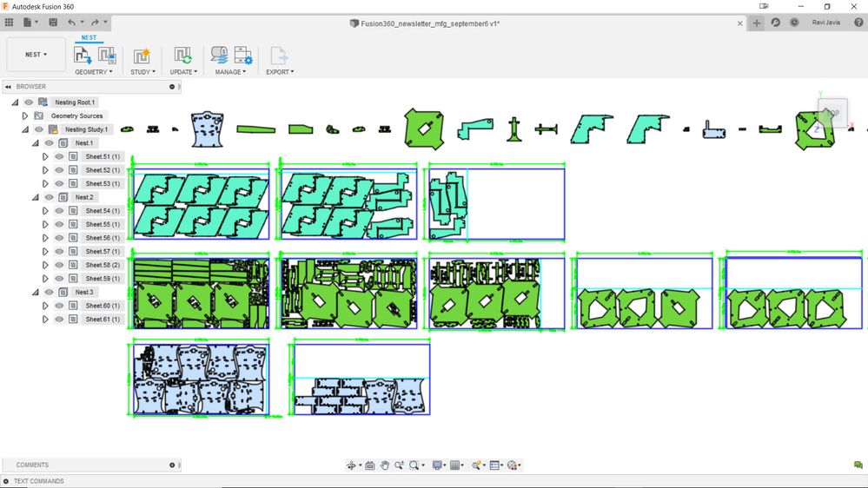This screenshot has width=868, height=488.
Task: Collapse the Nest.3 group
Action: tap(36, 292)
